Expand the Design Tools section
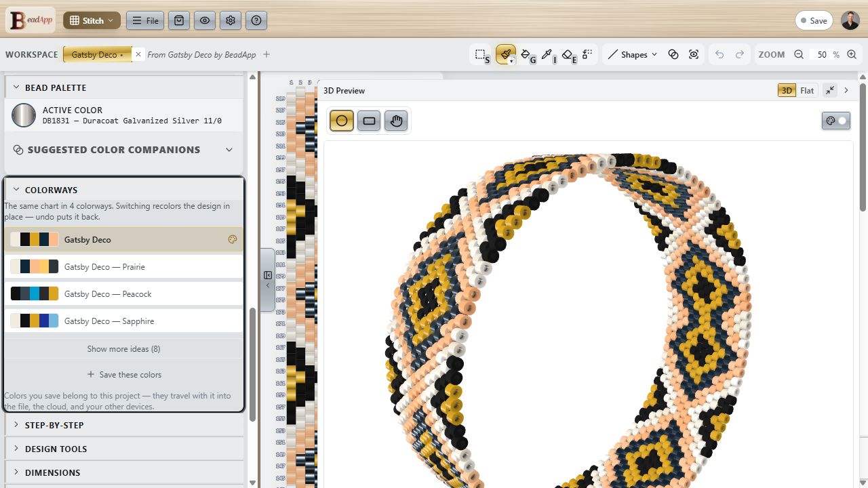This screenshot has width=868, height=488. 124,449
